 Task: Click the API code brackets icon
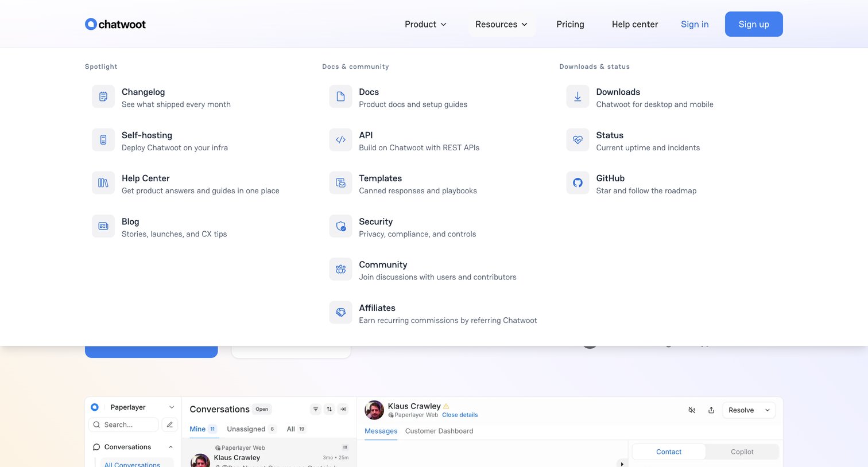coord(340,140)
